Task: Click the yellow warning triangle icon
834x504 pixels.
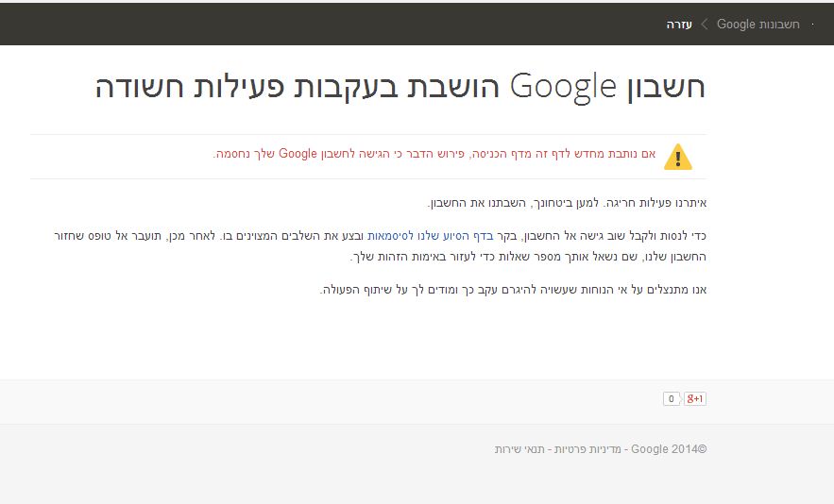Action: [x=677, y=157]
